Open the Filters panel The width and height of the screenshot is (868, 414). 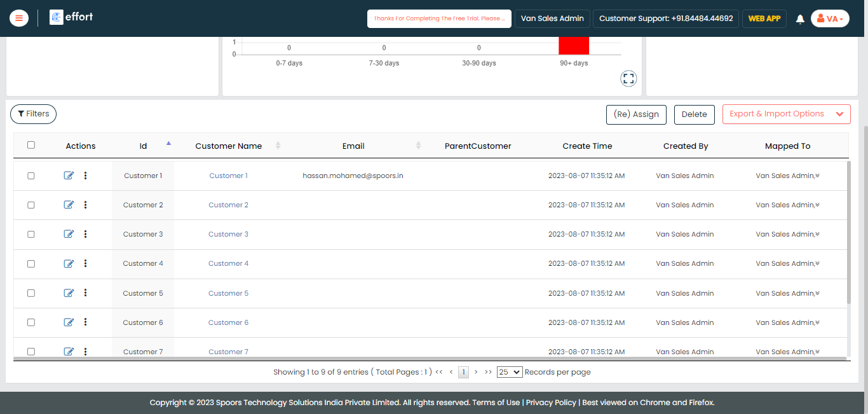click(33, 114)
